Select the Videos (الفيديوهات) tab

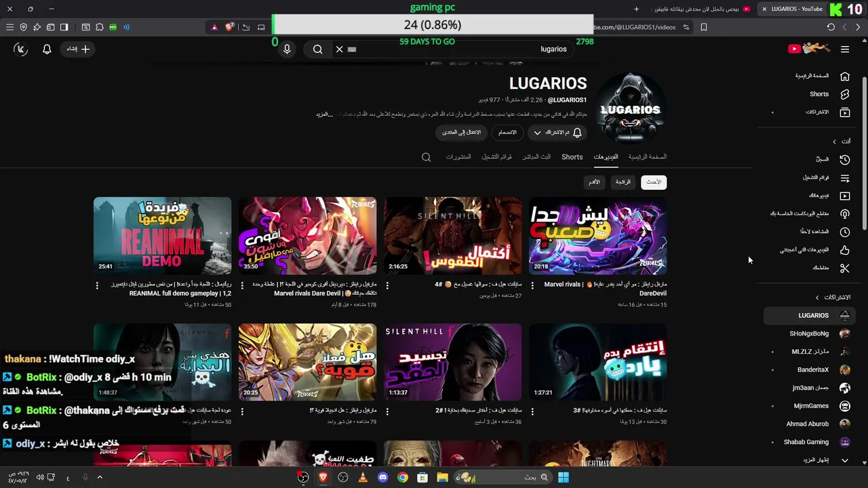(x=606, y=157)
